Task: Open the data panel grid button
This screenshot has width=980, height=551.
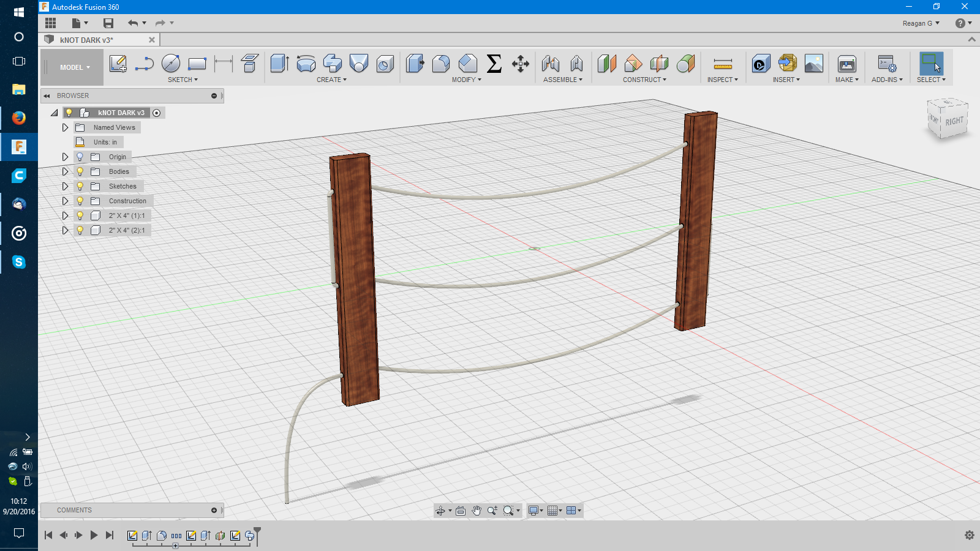Action: click(51, 23)
